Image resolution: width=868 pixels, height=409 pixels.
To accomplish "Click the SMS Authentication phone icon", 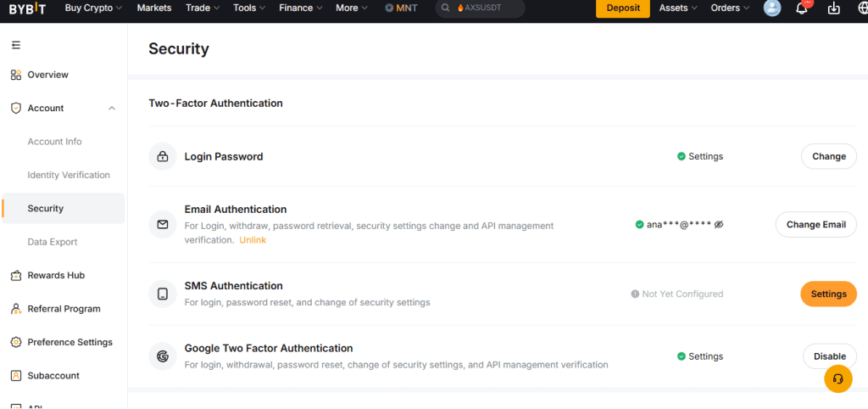I will (163, 294).
